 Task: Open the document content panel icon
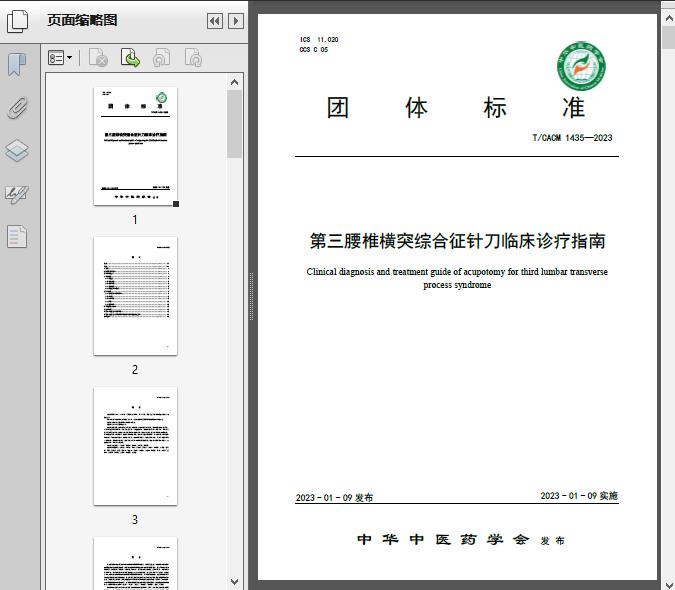(x=17, y=237)
